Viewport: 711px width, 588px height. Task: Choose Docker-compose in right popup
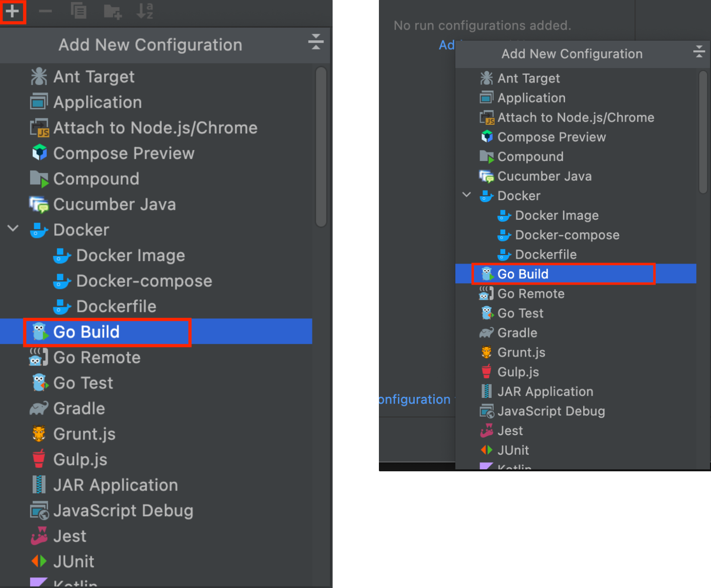(576, 235)
